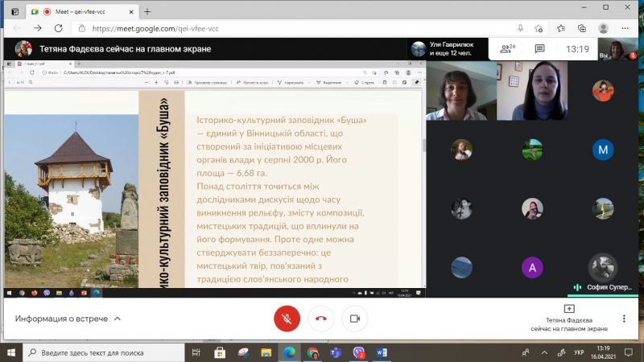Close the Meet qei-vfee-vcc tab

pyautogui.click(x=131, y=12)
